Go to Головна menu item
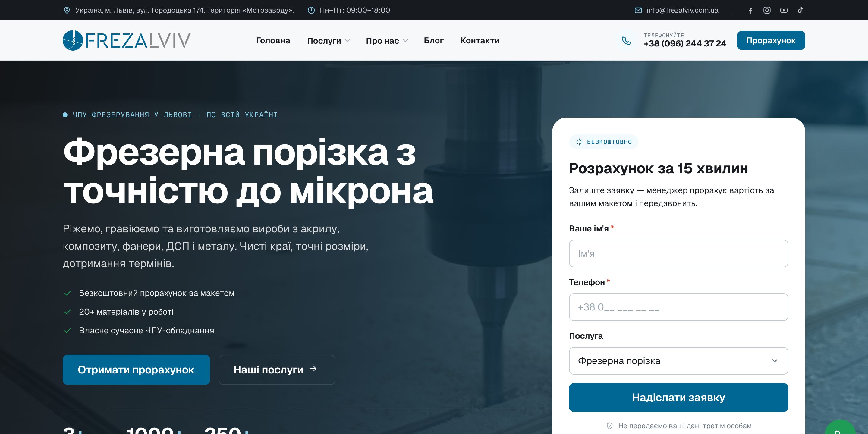Viewport: 868px width, 434px height. tap(273, 41)
